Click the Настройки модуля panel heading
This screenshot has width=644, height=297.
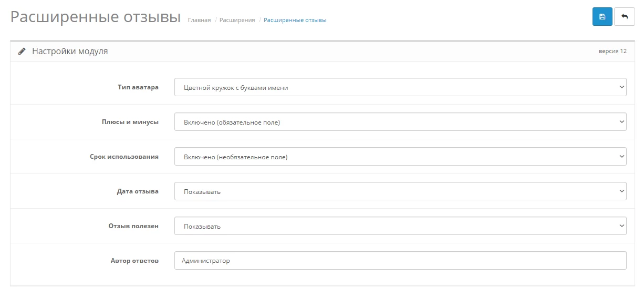pos(70,52)
